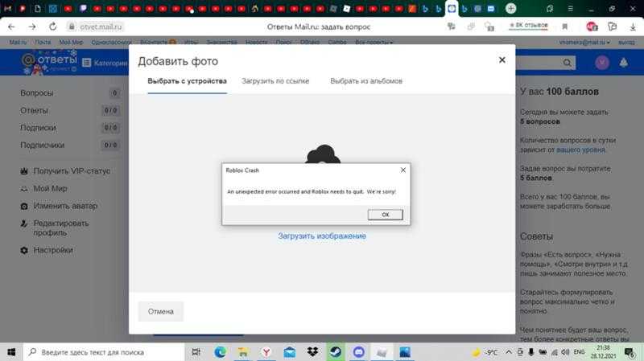Open the browser downloads icon
The height and width of the screenshot is (361, 644).
633,27
